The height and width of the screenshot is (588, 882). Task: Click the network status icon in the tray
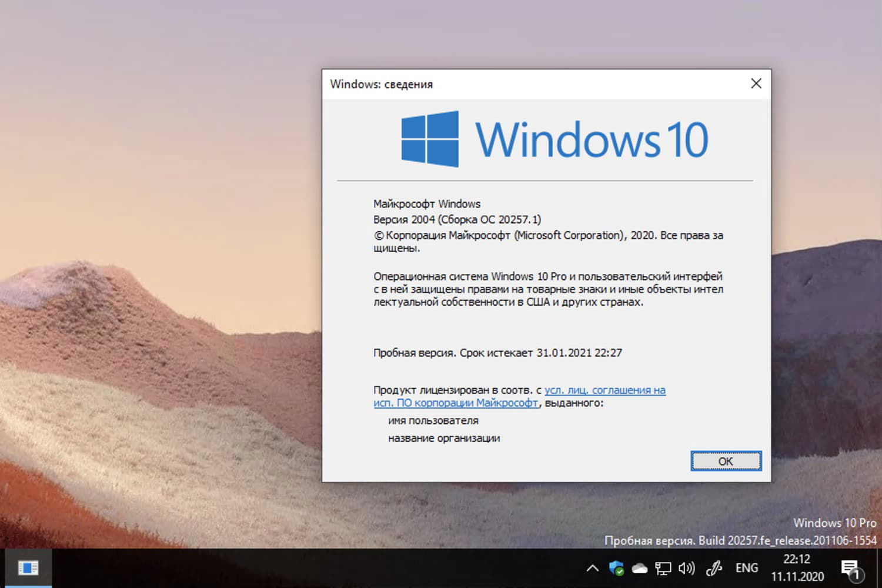(663, 568)
